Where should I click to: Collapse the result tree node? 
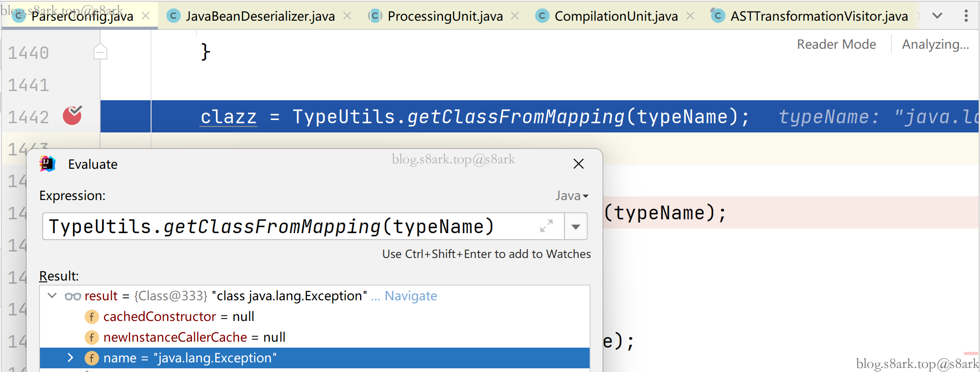pos(52,296)
